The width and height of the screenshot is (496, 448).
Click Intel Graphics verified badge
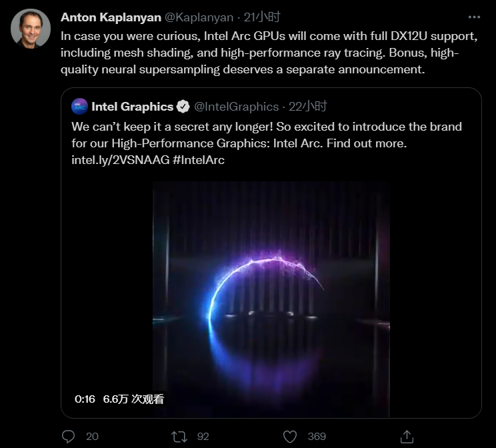[183, 107]
